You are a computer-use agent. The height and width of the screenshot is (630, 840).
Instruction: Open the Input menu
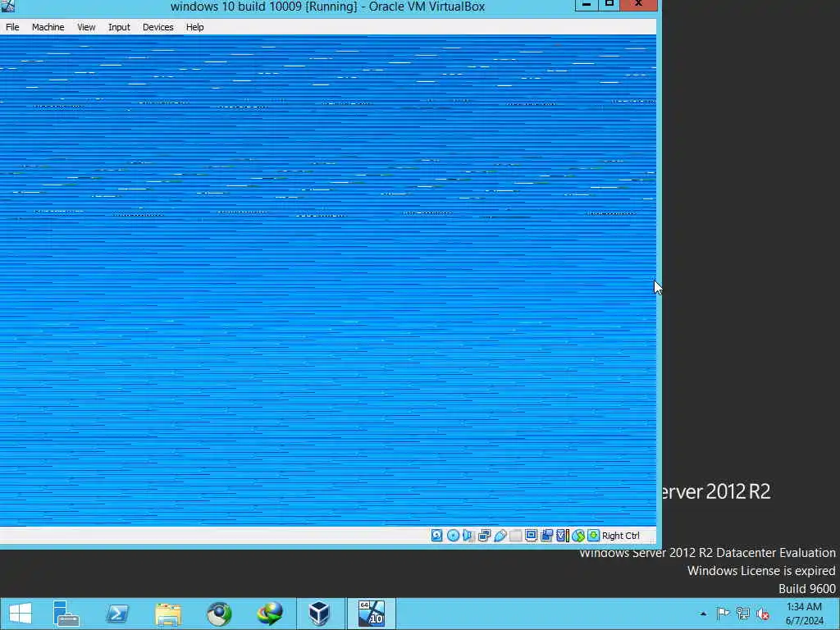pyautogui.click(x=119, y=27)
